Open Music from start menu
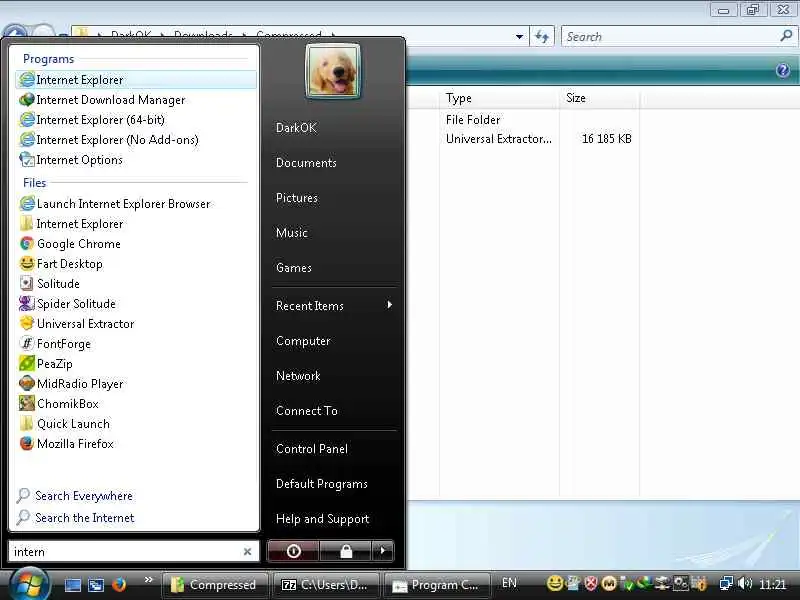This screenshot has height=600, width=800. [292, 233]
